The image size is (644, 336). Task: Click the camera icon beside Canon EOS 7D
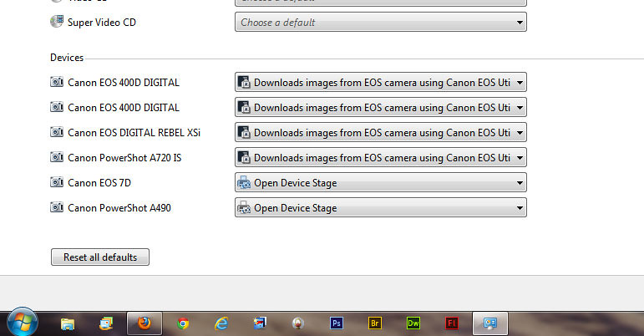[x=57, y=182]
